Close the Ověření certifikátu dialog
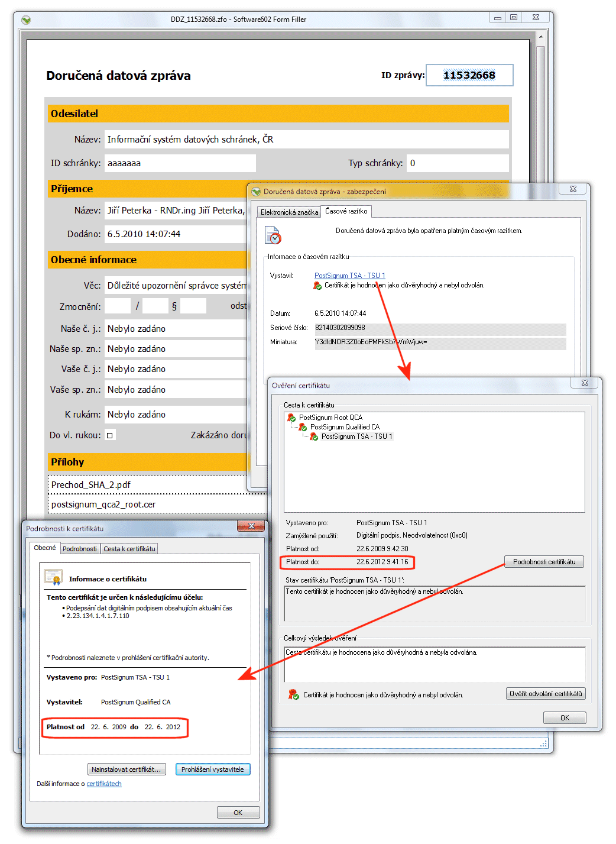Viewport: 616px width, 844px height. pos(585,383)
